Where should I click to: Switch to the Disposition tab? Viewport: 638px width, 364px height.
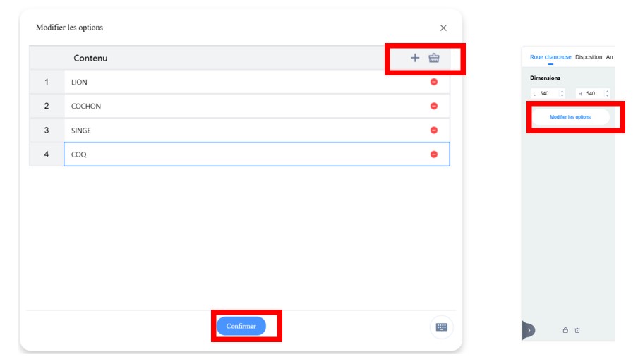coord(589,57)
